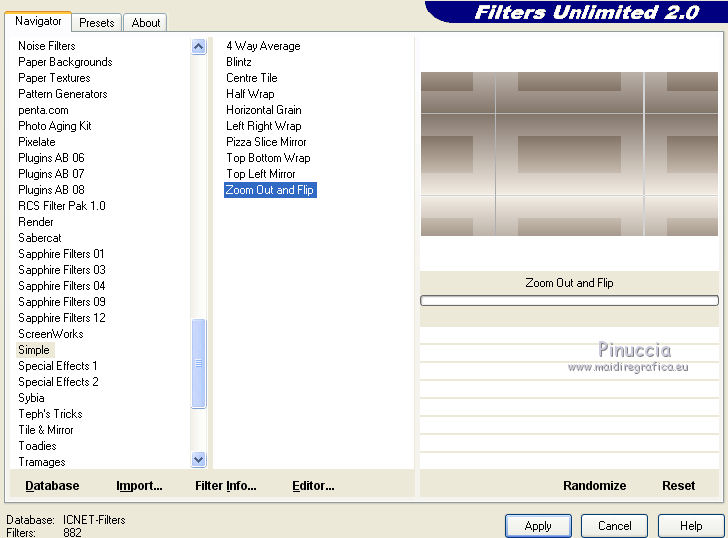Choose the Zoom Out and Flip filter

[270, 190]
